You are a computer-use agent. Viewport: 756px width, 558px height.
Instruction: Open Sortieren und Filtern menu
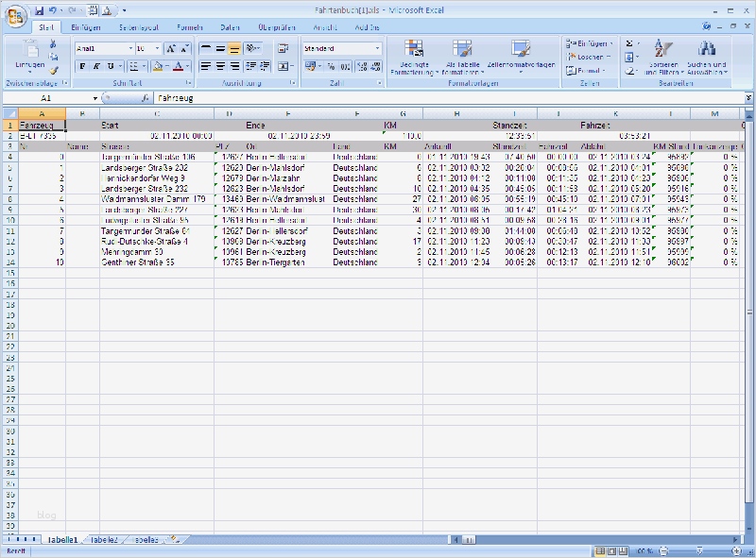pyautogui.click(x=663, y=57)
